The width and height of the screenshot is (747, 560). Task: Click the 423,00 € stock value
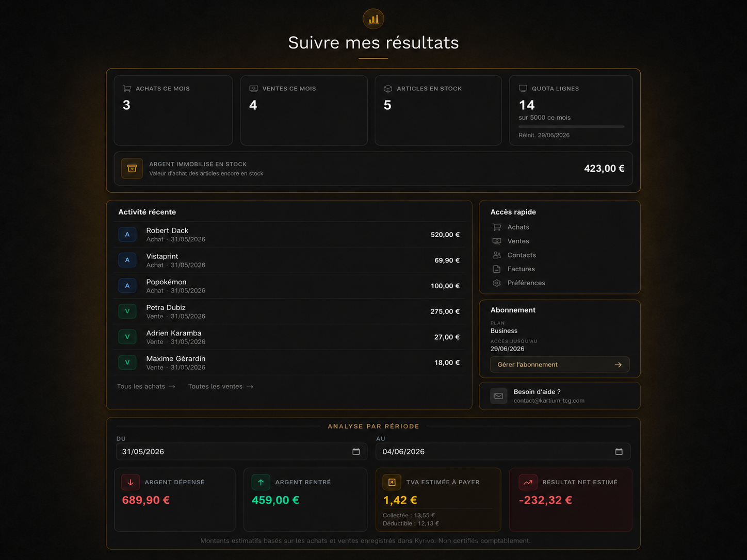point(604,169)
